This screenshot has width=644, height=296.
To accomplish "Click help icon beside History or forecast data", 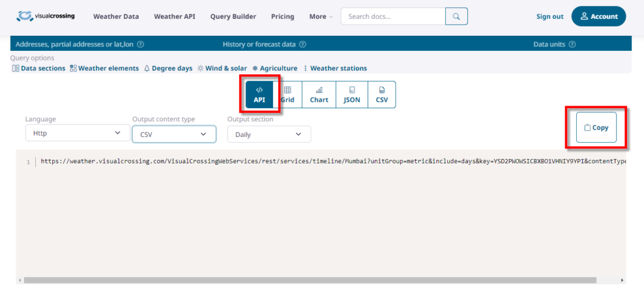I will click(x=303, y=44).
